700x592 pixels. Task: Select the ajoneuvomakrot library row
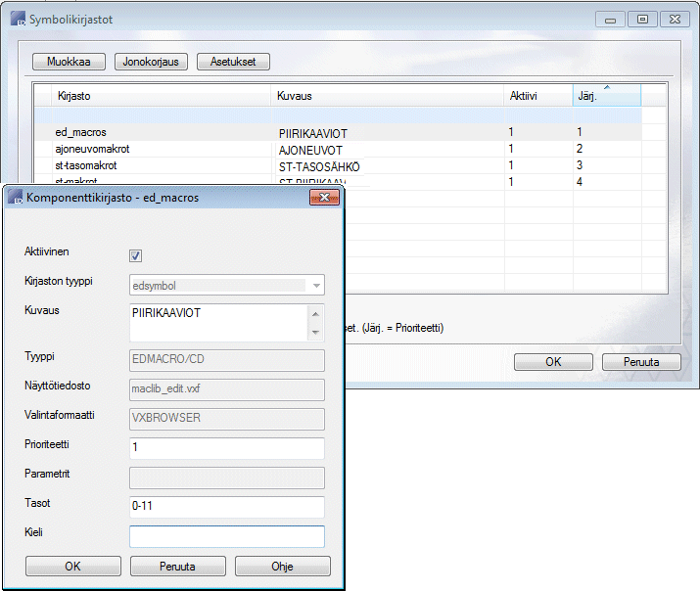pos(93,149)
